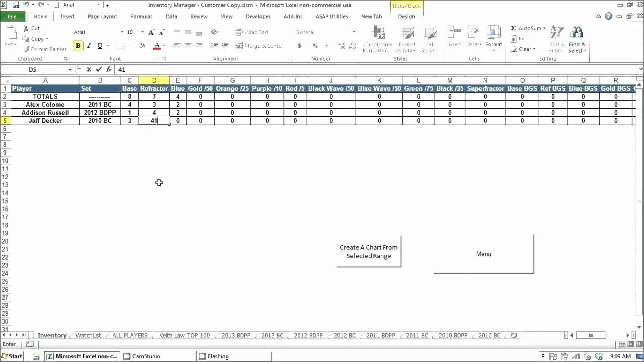Click the formula bar Enter checkmark
Image resolution: width=644 pixels, height=362 pixels.
click(x=99, y=70)
